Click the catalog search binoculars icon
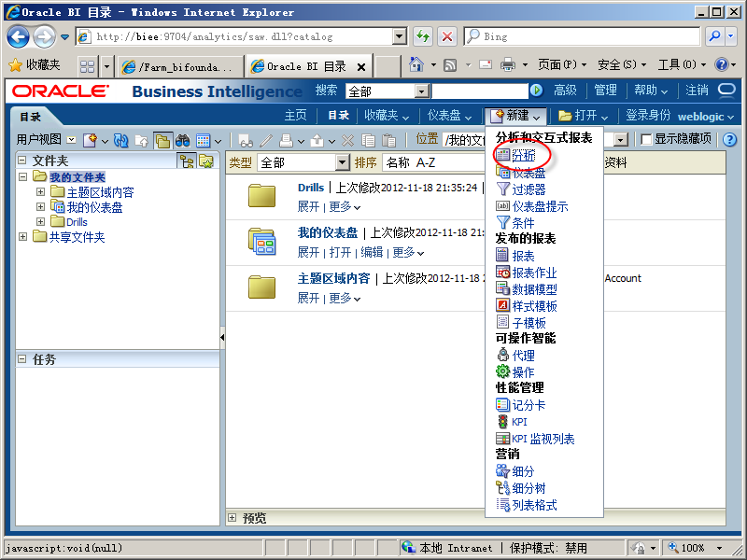The width and height of the screenshot is (747, 560). [x=183, y=140]
